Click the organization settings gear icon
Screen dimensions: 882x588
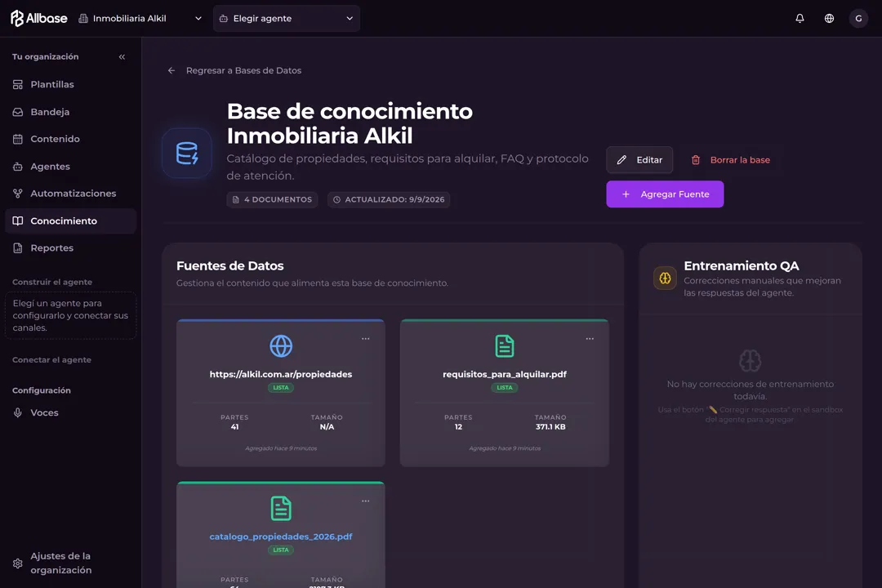point(18,563)
